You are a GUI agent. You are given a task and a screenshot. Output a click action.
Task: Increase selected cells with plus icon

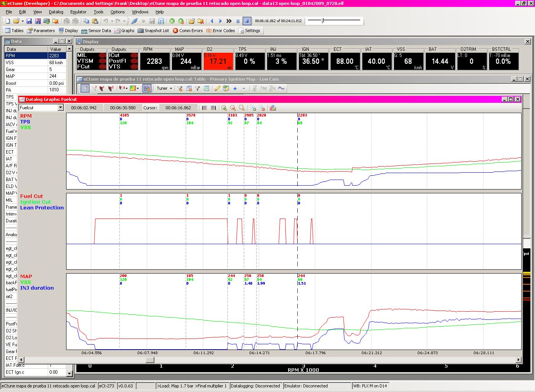(235, 88)
